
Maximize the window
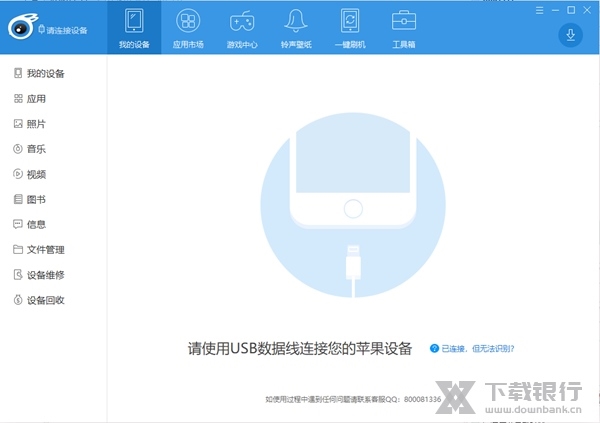pos(571,10)
